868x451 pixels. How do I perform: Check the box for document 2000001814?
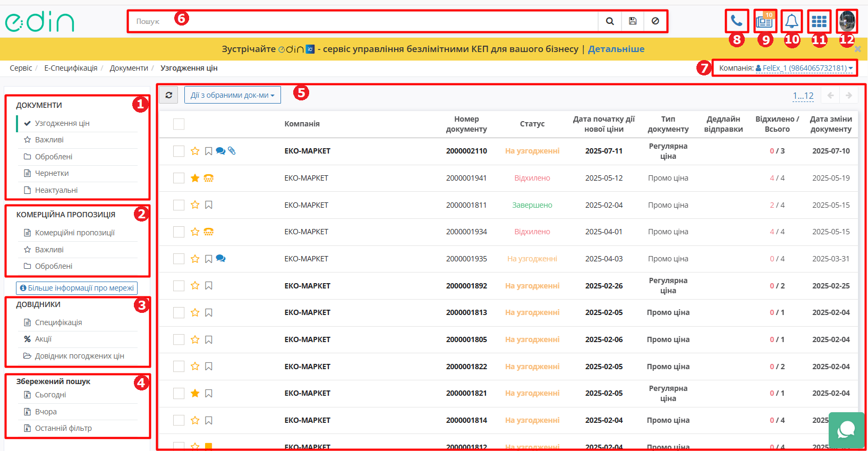coord(179,420)
